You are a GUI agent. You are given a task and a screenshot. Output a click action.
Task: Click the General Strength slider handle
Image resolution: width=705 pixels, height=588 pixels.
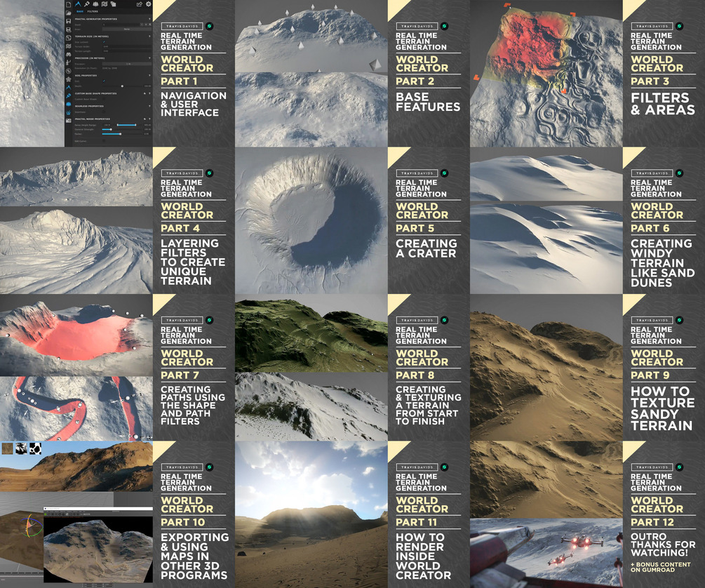(x=111, y=130)
